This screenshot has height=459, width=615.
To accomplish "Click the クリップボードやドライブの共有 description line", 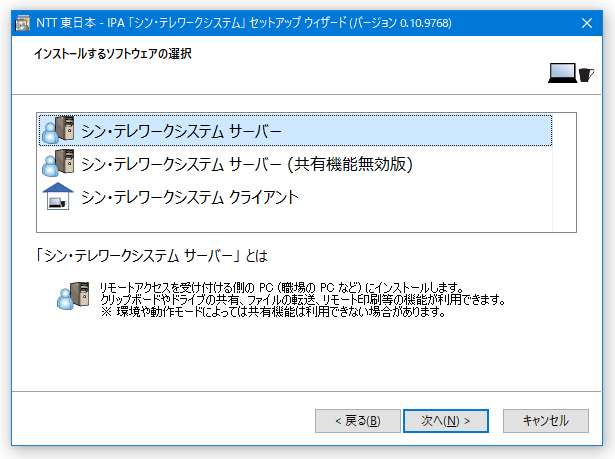I will pos(303,300).
